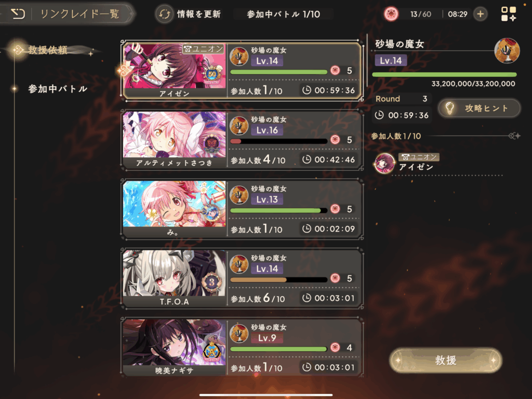Image resolution: width=532 pixels, height=399 pixels.
Task: Click the 参加中バトル 1/10 counter label
Action: click(x=283, y=14)
